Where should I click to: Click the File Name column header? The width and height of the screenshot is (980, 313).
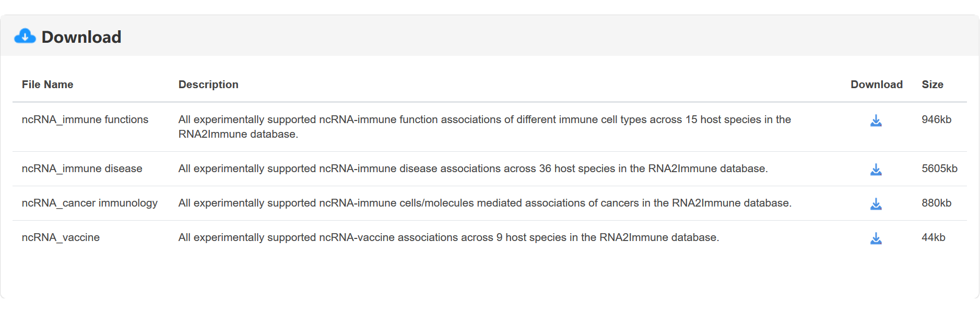(x=48, y=85)
